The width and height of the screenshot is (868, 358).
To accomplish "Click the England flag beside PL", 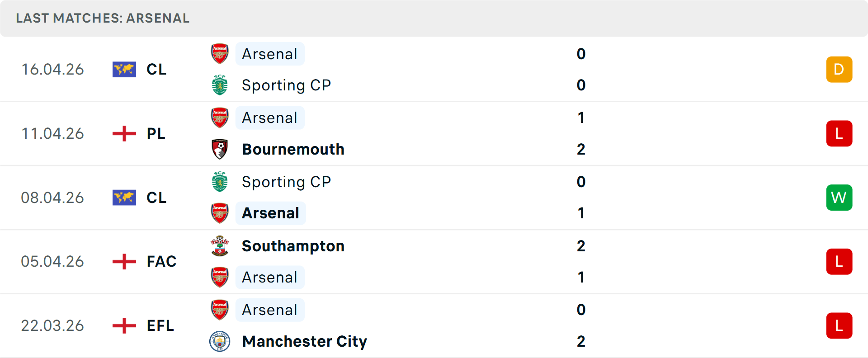I will click(124, 133).
